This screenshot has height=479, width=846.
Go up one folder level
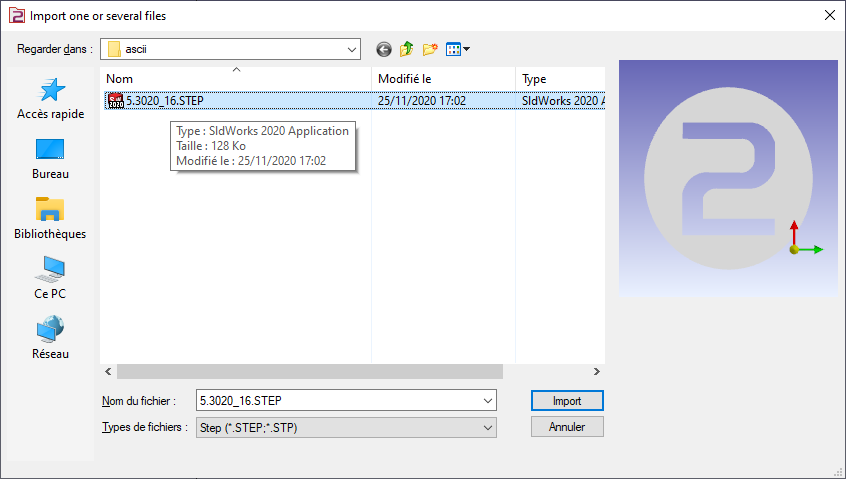[407, 49]
